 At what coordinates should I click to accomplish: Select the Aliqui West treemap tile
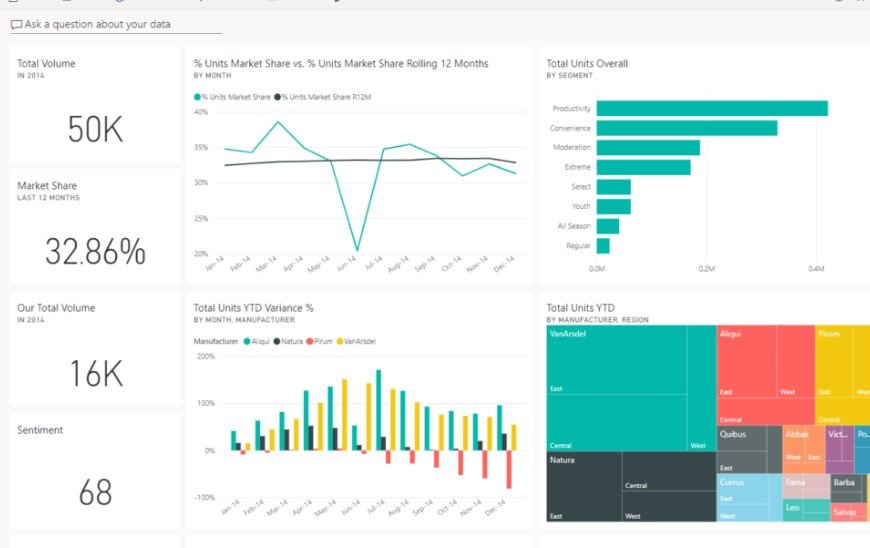795,360
